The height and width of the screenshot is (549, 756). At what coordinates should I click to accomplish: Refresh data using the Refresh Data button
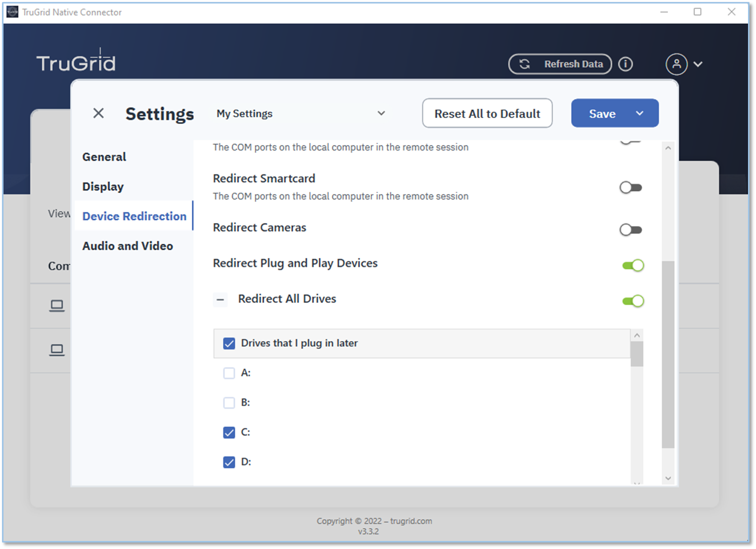[x=560, y=64]
